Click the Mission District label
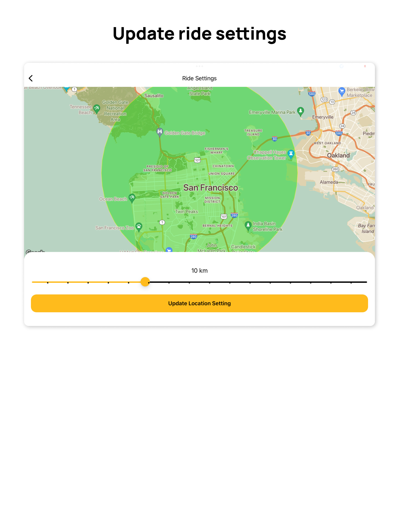This screenshot has height=532, width=399. (212, 200)
